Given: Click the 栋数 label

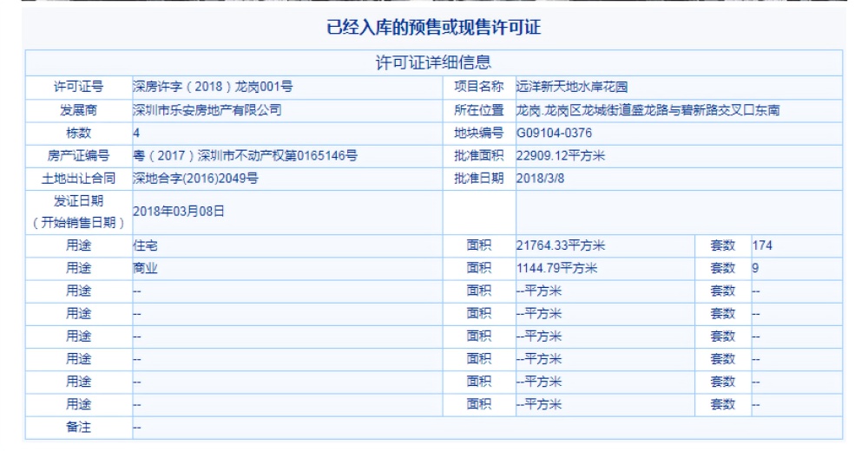Looking at the screenshot, I should (x=78, y=133).
